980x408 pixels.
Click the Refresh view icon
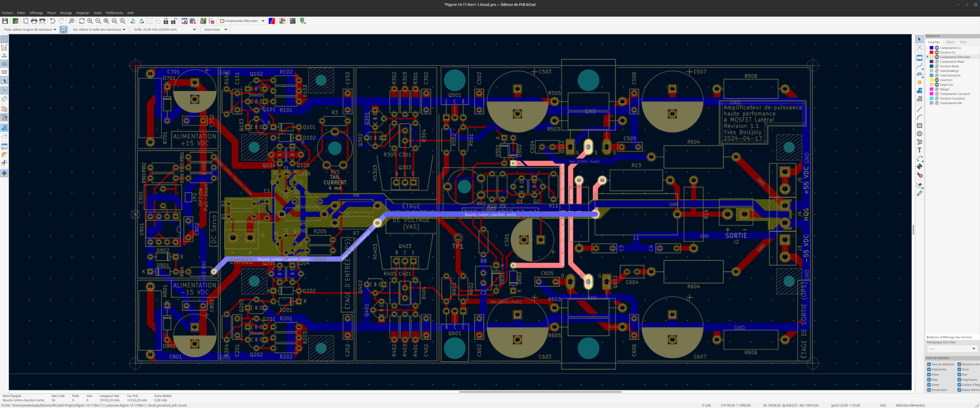(x=82, y=21)
